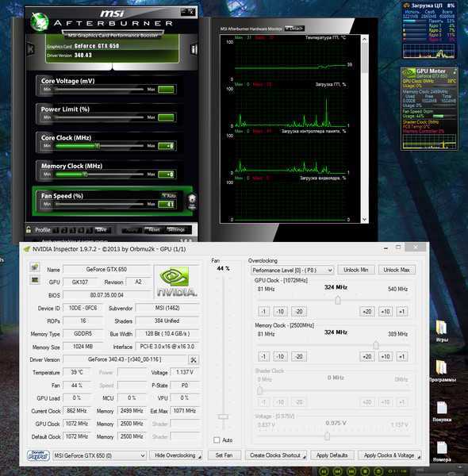The height and width of the screenshot is (476, 468).
Task: Click the GPU Meter gadget NVIDIA icon
Action: coord(409,73)
